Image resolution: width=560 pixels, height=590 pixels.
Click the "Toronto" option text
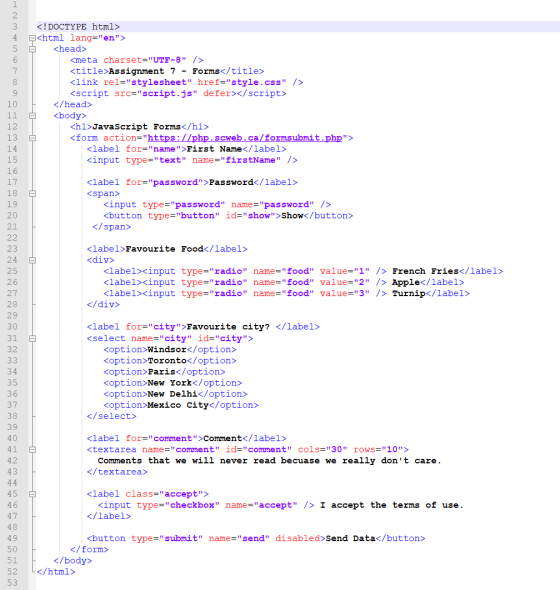point(167,360)
